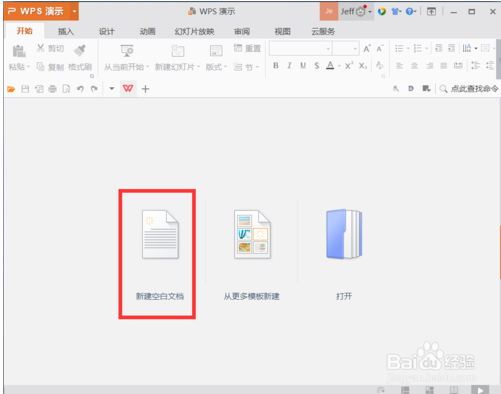Click the plus icon to add new tab
The height and width of the screenshot is (394, 501).
[145, 89]
